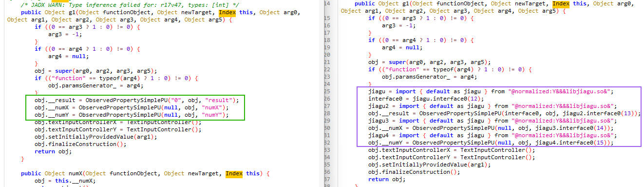The width and height of the screenshot is (644, 187).
Task: Click line number 34 in the gutter
Action: point(327,157)
